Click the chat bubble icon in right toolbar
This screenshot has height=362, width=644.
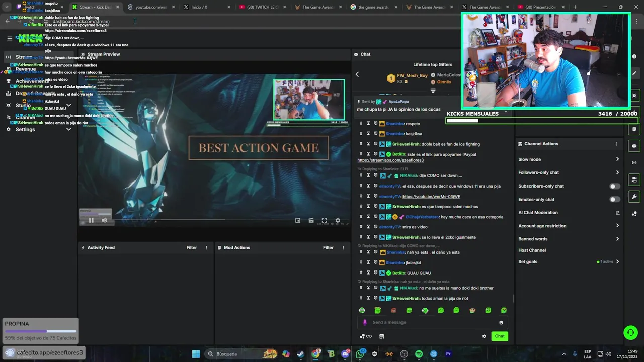[x=634, y=146]
